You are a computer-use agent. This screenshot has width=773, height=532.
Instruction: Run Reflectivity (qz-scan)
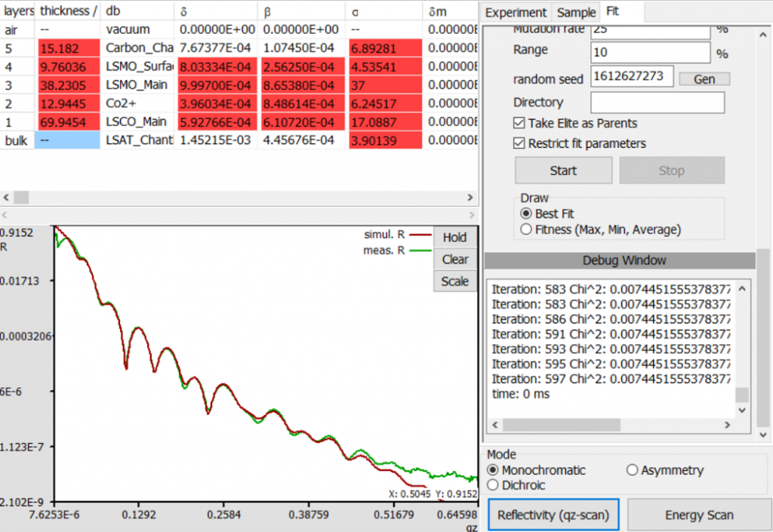pyautogui.click(x=553, y=515)
